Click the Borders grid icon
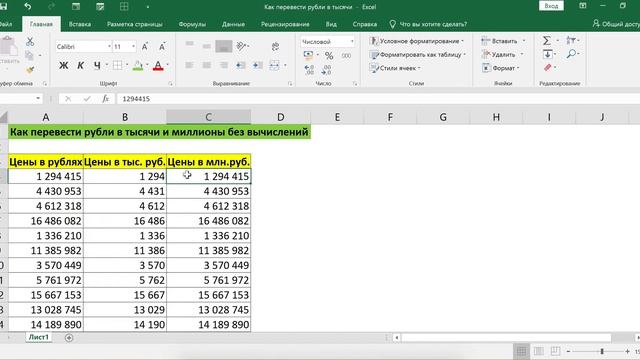The height and width of the screenshot is (360, 640). 118,65
